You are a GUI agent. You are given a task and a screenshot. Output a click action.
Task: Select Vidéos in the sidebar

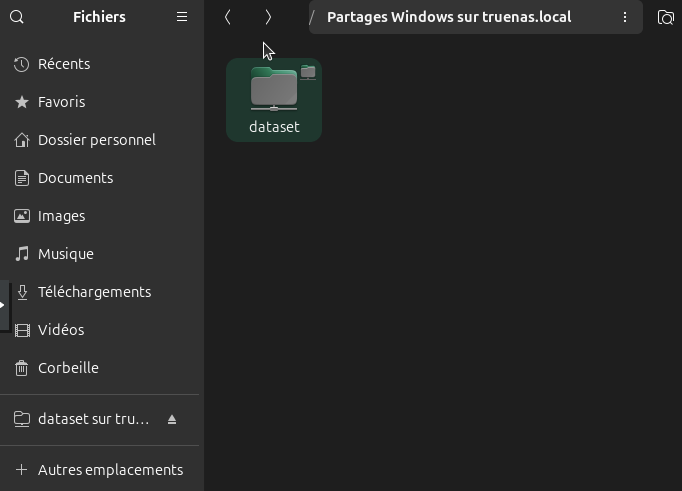61,330
